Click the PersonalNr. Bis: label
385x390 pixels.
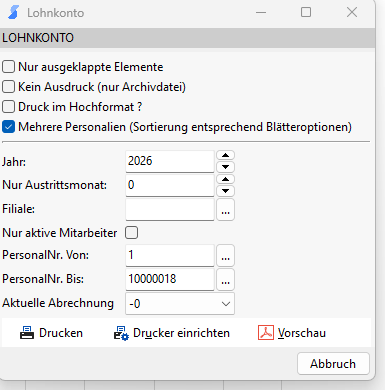43,279
